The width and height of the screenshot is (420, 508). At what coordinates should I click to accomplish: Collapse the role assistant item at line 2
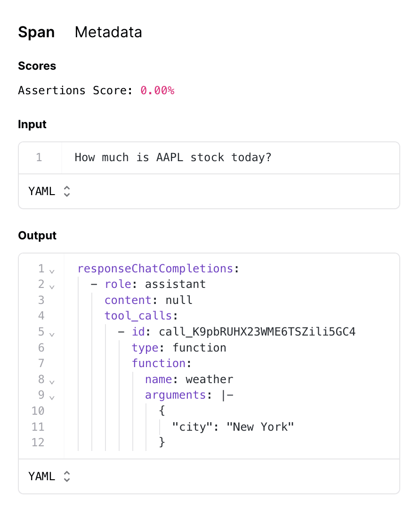[x=52, y=286]
